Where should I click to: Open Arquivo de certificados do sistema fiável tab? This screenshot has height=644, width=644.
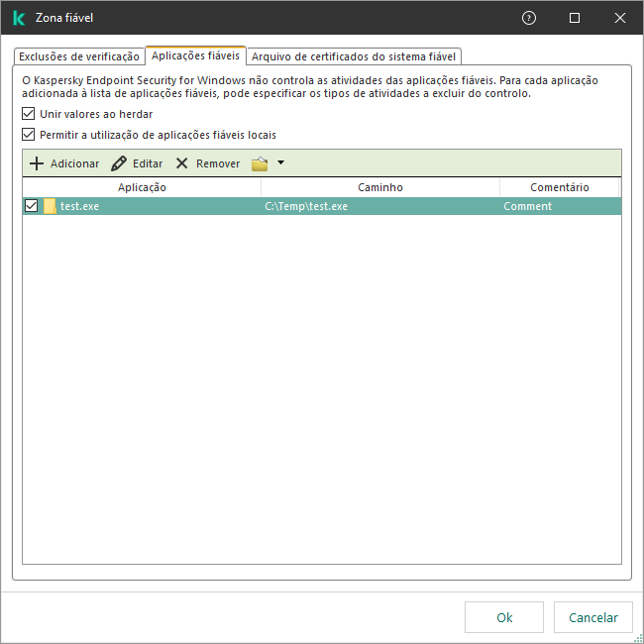pyautogui.click(x=354, y=56)
